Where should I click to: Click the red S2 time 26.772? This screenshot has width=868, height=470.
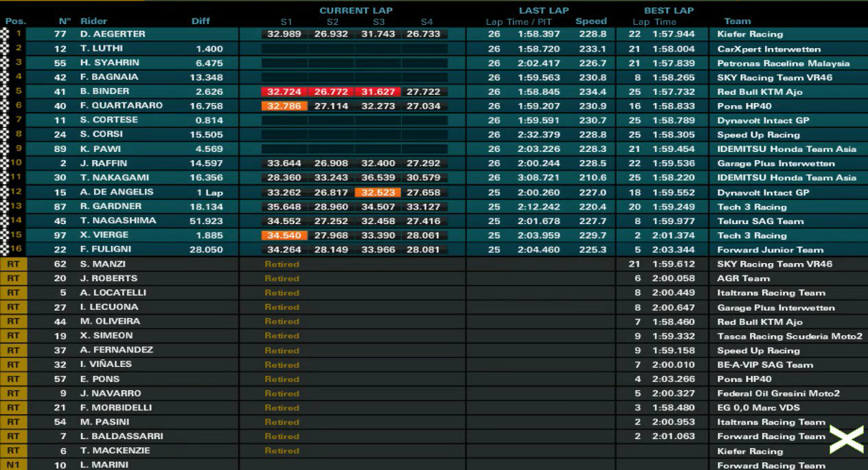[x=331, y=92]
